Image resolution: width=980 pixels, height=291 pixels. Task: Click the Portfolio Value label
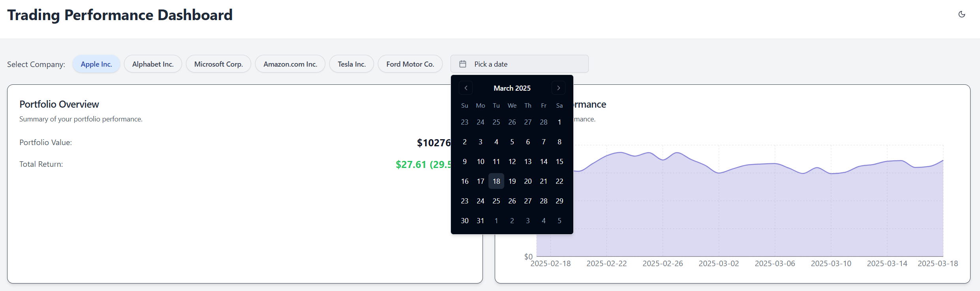click(x=46, y=142)
